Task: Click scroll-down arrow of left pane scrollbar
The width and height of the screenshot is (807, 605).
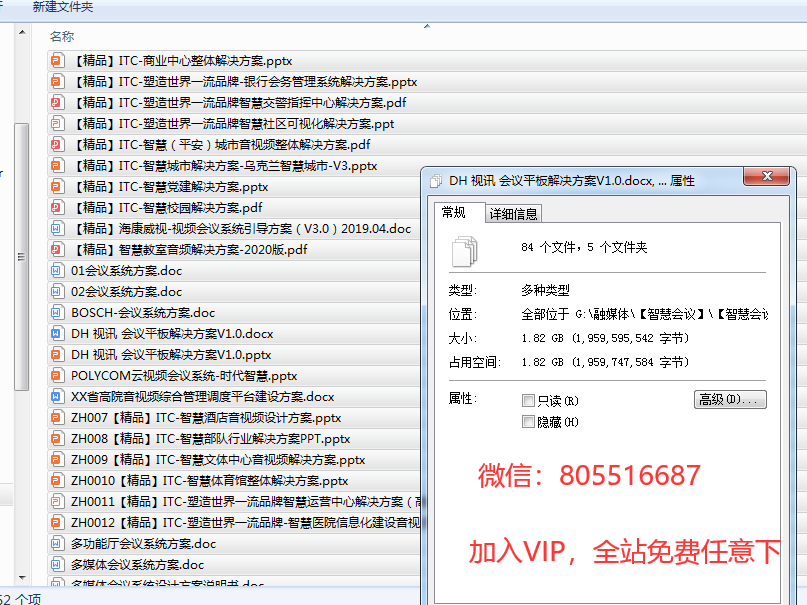Action: 22,578
